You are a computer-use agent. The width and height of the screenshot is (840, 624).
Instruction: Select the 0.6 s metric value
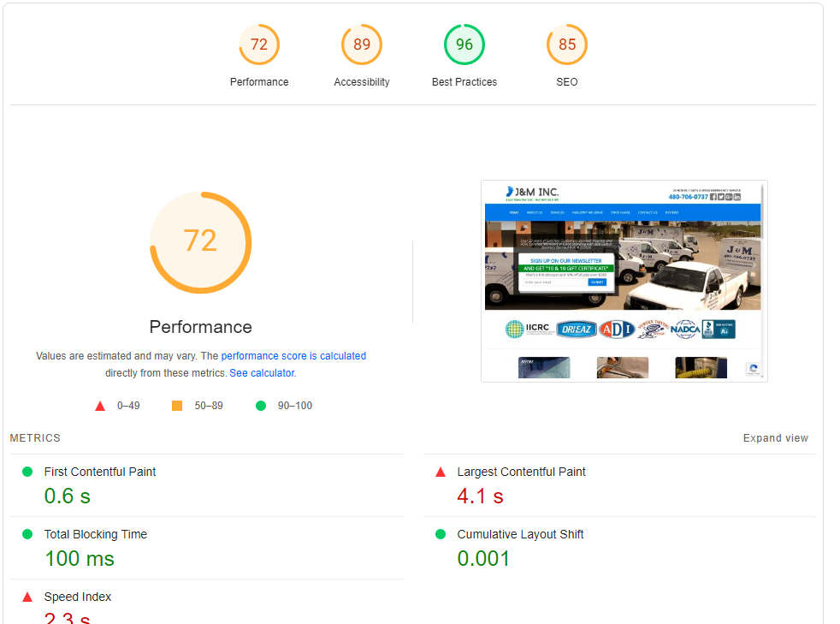(x=67, y=496)
